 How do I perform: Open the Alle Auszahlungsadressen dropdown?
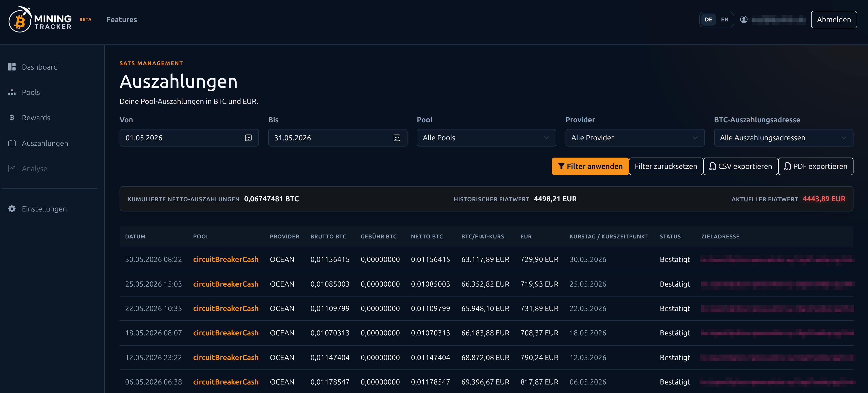(783, 138)
